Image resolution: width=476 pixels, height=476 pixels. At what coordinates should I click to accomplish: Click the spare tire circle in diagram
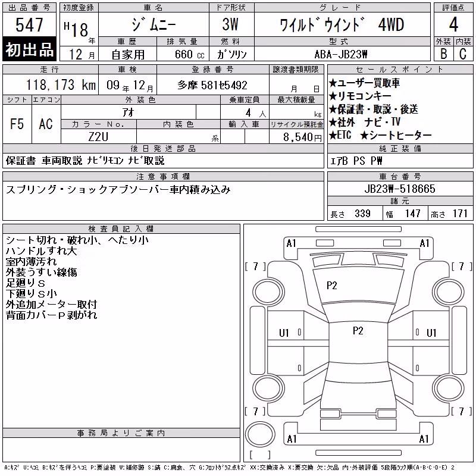260,434
